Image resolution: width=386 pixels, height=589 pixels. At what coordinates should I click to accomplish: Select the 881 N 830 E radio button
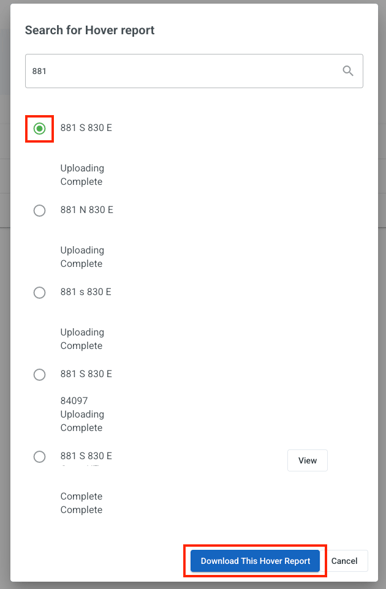pyautogui.click(x=39, y=210)
